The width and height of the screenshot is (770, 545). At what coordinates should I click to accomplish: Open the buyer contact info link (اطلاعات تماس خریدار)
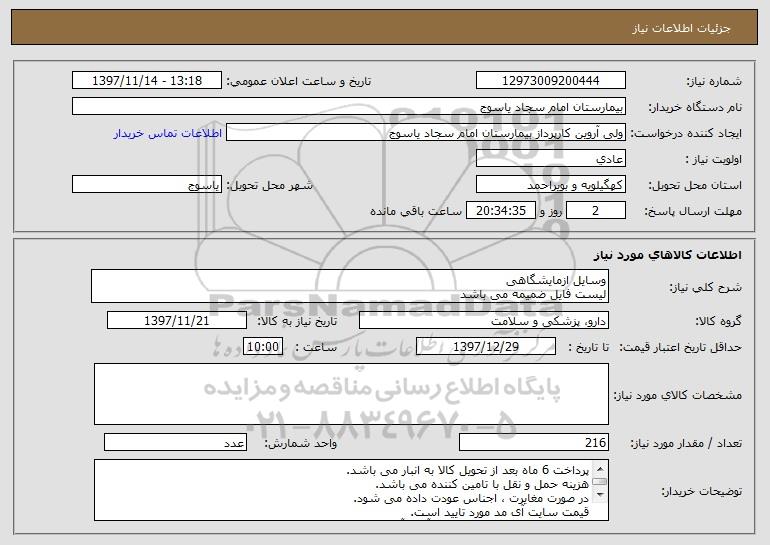click(x=168, y=133)
